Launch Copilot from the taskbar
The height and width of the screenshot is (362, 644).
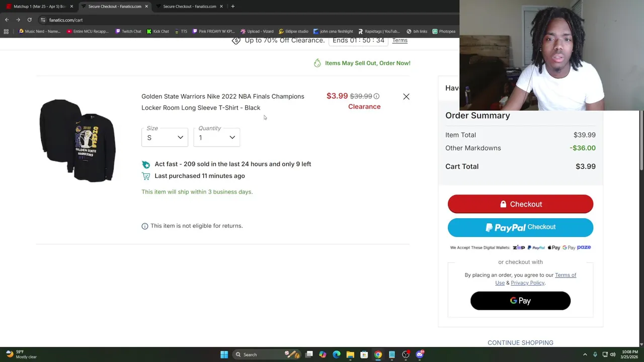point(323,354)
